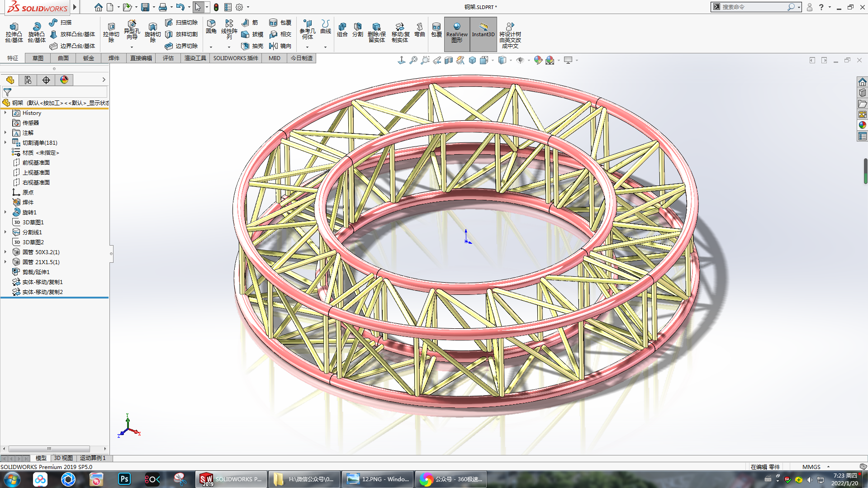Expand the 圆管 50X3.2(1) feature node
This screenshot has height=488, width=868.
[5, 252]
